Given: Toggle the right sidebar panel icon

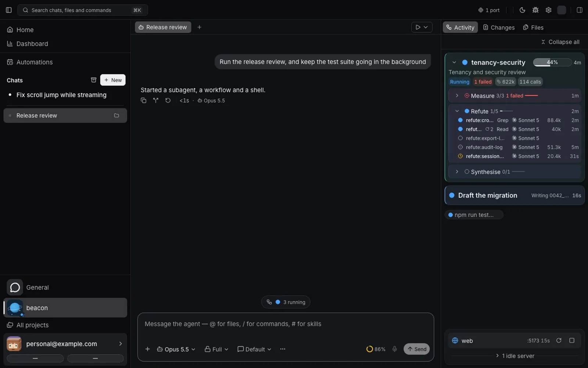Looking at the screenshot, I should coord(580,10).
